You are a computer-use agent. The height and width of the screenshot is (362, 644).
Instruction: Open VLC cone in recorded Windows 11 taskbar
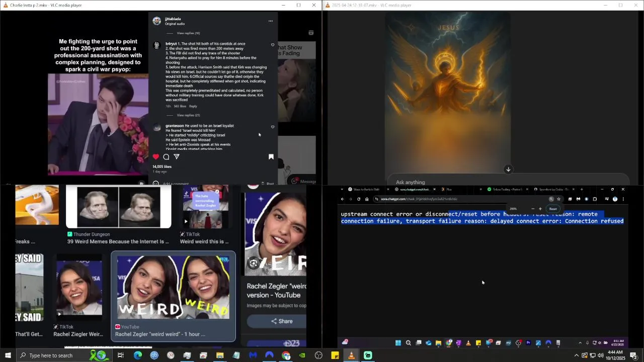tap(468, 343)
